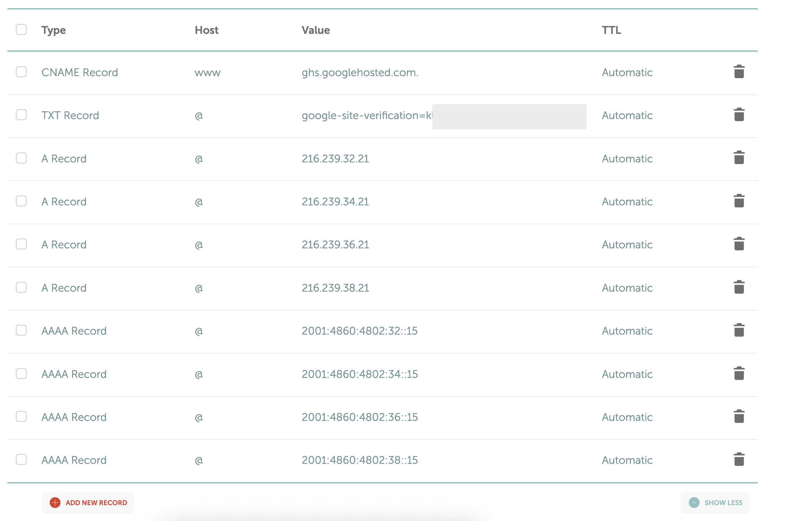Toggle select-all checkbox in header
Screen dimensions: 812x521
(21, 29)
